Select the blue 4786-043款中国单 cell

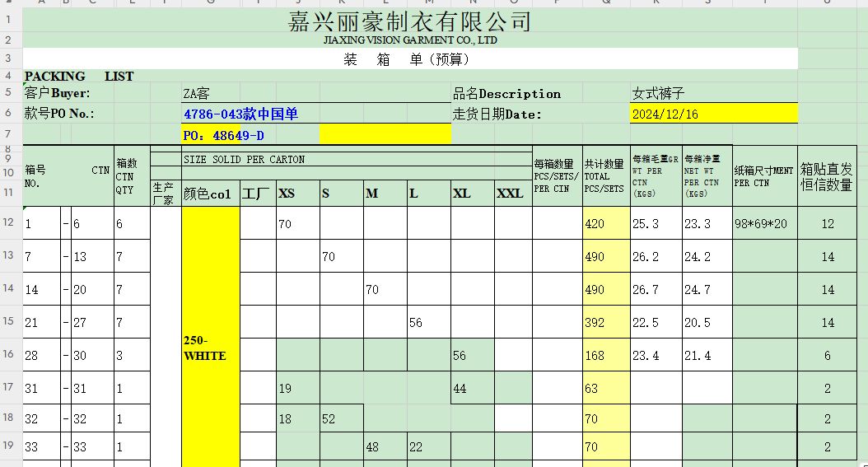coord(240,114)
